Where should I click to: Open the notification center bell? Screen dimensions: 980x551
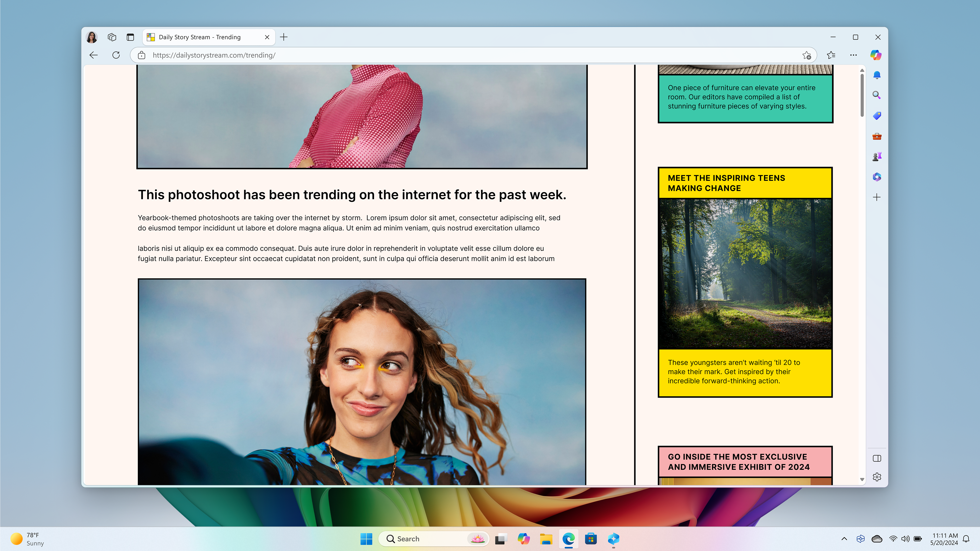[966, 539]
